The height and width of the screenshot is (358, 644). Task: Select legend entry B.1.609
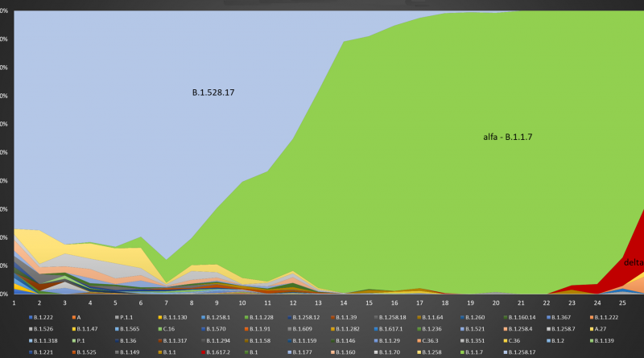299,329
